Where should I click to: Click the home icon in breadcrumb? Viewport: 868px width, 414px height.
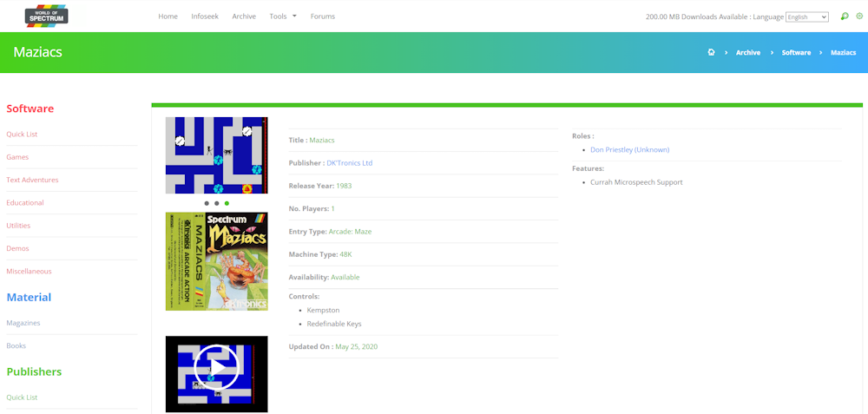[x=711, y=53]
